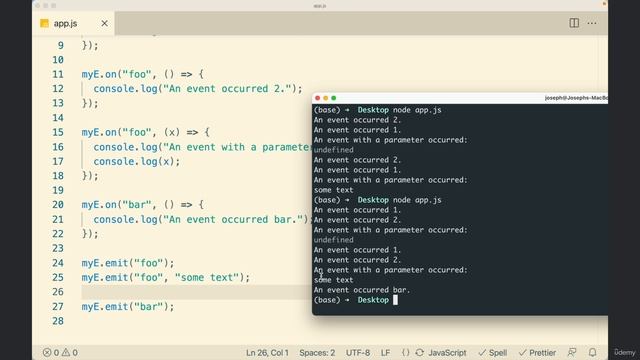640x360 pixels.
Task: Click line number 11 in gutter
Action: [x=58, y=74]
